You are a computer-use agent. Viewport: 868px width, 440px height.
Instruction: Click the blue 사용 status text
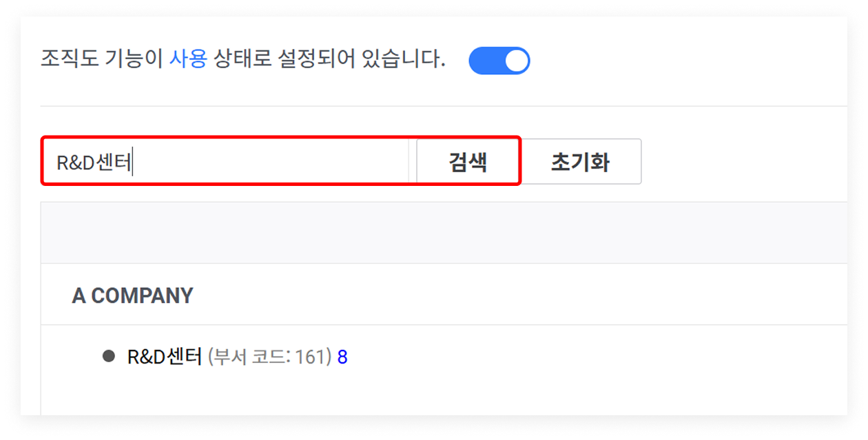point(188,59)
